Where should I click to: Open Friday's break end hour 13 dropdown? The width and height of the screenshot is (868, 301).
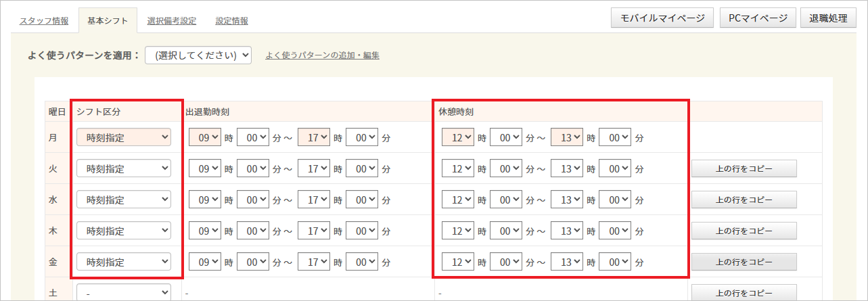point(566,262)
